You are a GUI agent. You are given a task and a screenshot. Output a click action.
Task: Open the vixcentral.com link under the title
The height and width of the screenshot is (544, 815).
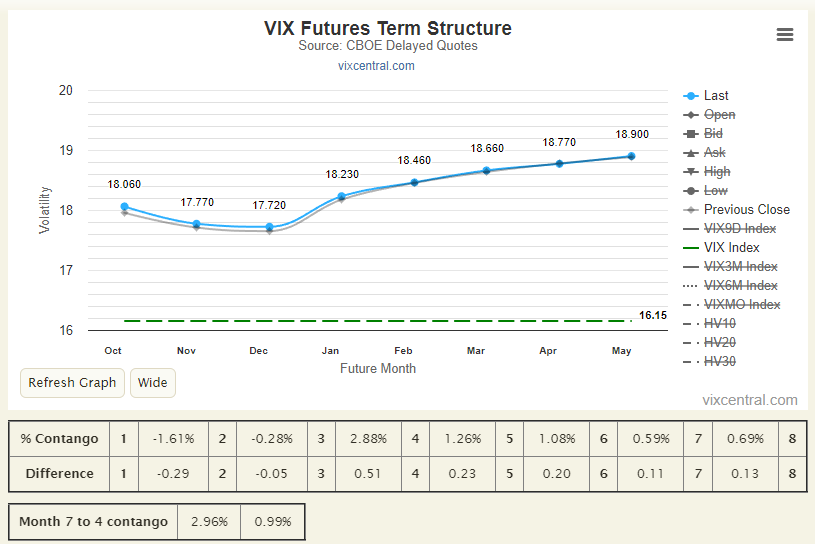(x=376, y=66)
